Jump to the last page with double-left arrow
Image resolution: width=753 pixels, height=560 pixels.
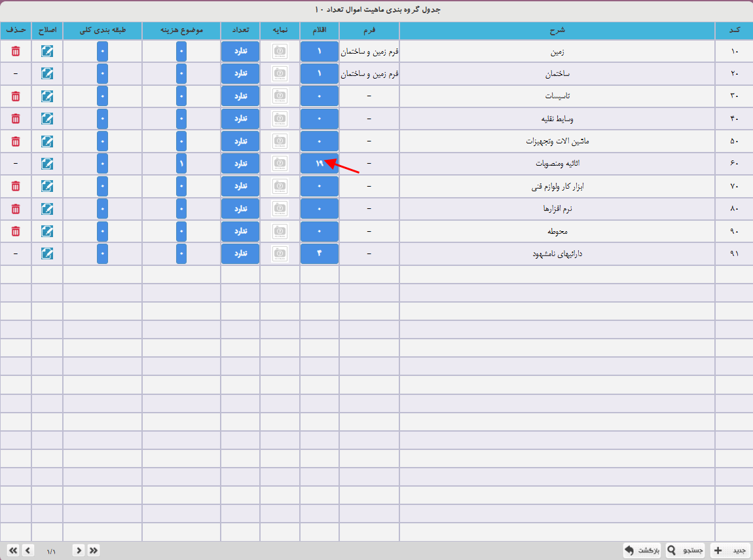(x=13, y=550)
